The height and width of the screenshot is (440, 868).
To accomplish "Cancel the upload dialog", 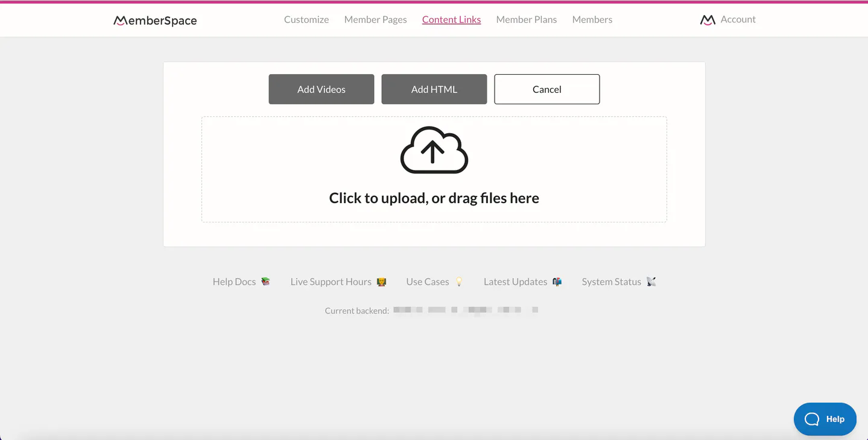I will (547, 89).
